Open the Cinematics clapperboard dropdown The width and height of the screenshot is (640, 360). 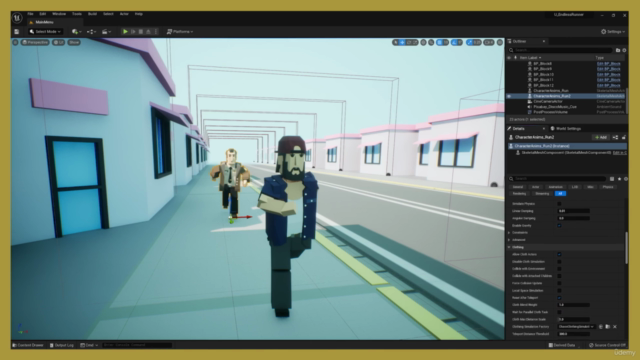107,31
